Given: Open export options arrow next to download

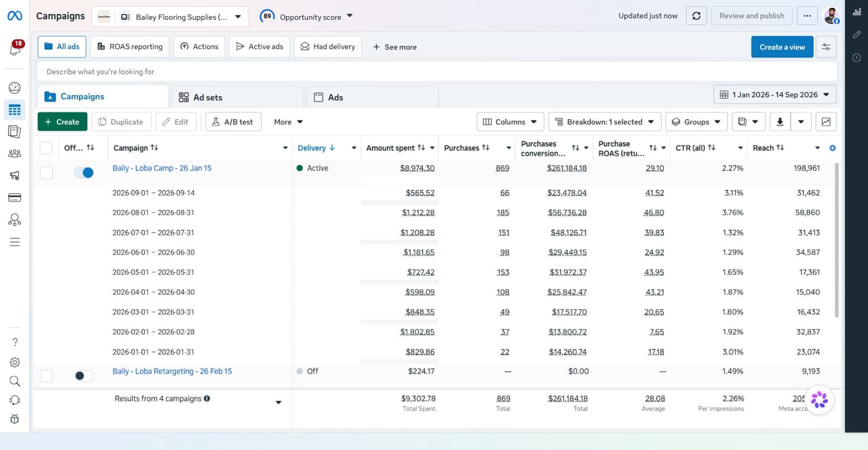Looking at the screenshot, I should pos(801,122).
